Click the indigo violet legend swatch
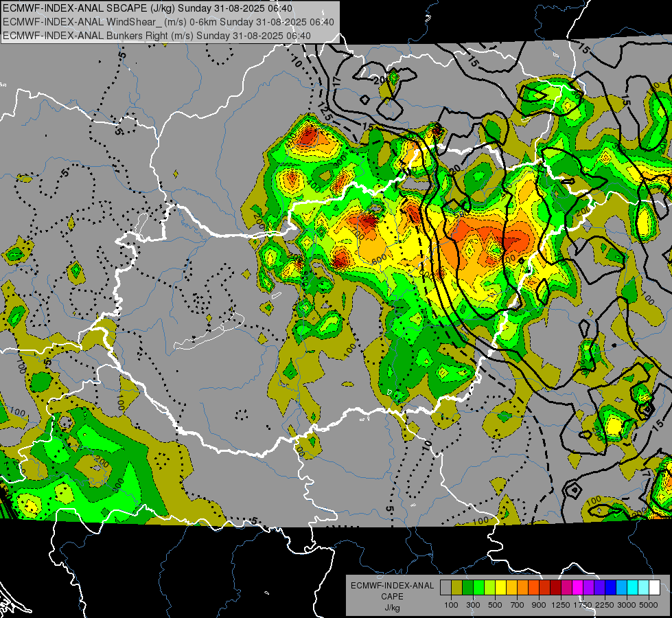The image size is (672, 618). (x=600, y=587)
